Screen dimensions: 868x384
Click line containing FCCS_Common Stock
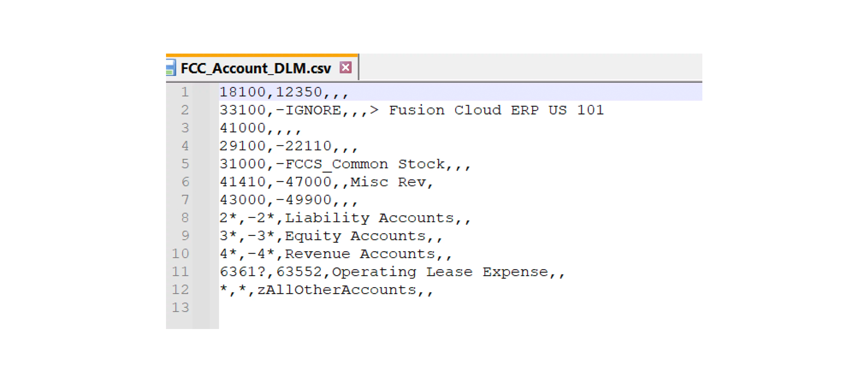(x=345, y=164)
